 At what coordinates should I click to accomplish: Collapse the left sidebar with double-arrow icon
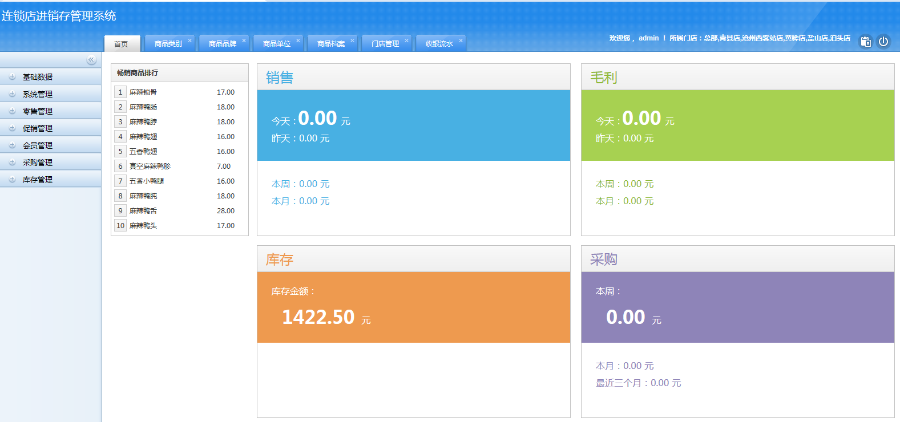point(91,60)
